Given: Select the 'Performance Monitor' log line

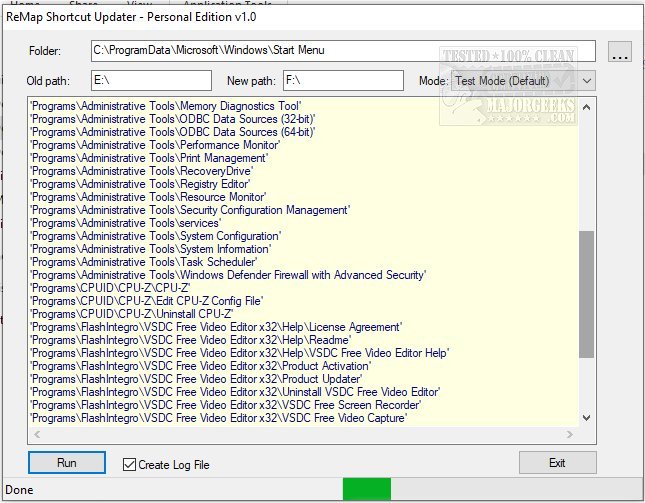Looking at the screenshot, I should (155, 145).
